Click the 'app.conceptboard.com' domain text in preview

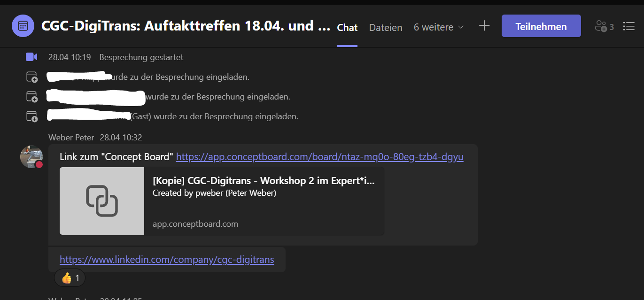pyautogui.click(x=195, y=224)
